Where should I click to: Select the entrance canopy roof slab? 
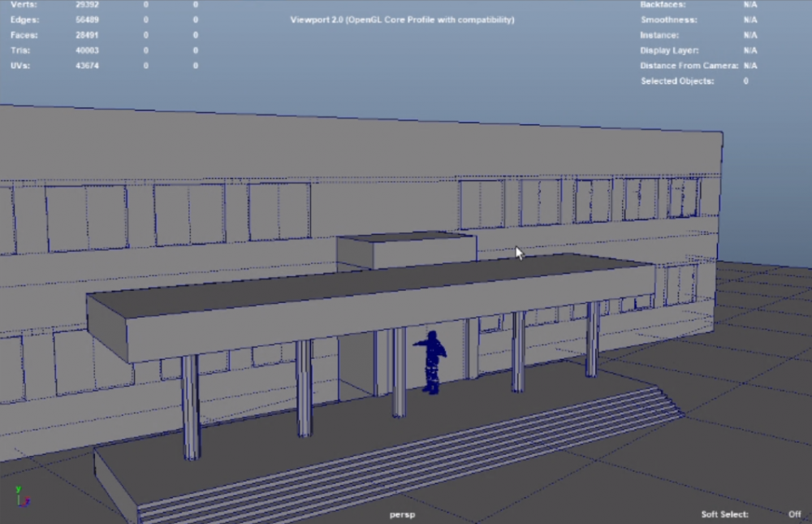click(x=365, y=292)
